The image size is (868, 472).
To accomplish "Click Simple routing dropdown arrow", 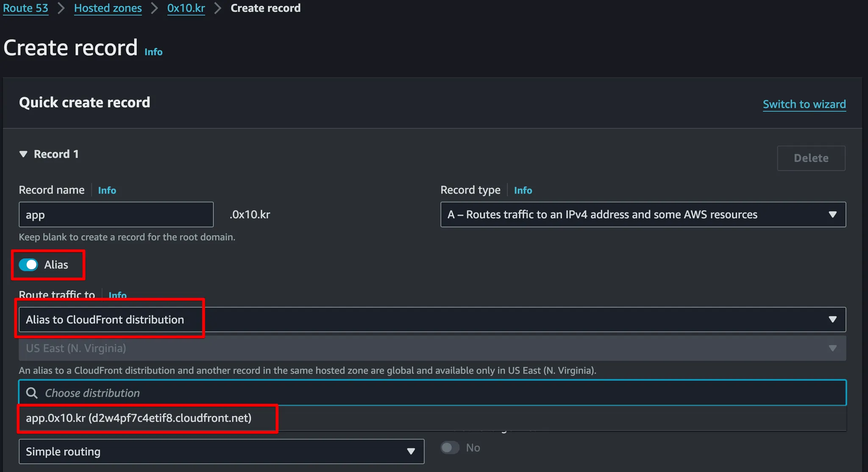I will tap(411, 452).
